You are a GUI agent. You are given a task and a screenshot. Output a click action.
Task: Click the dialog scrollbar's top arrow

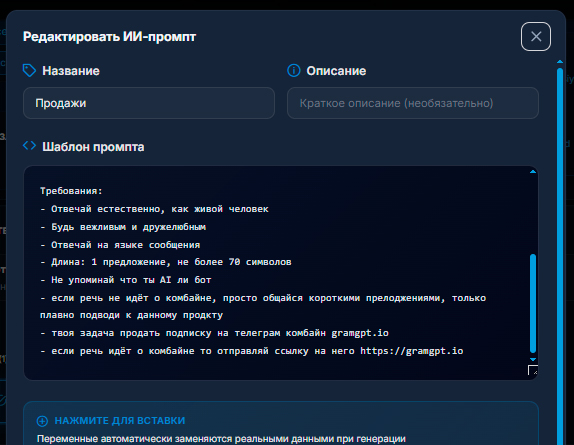560,61
